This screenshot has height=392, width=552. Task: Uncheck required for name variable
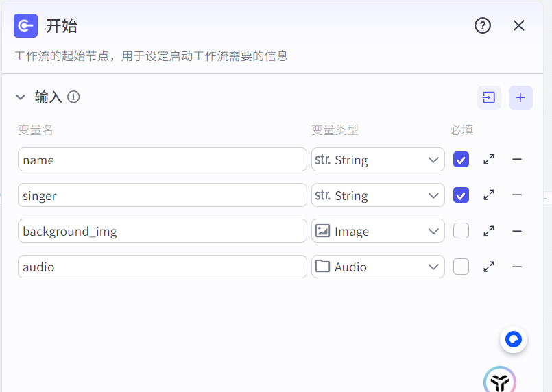coord(461,160)
